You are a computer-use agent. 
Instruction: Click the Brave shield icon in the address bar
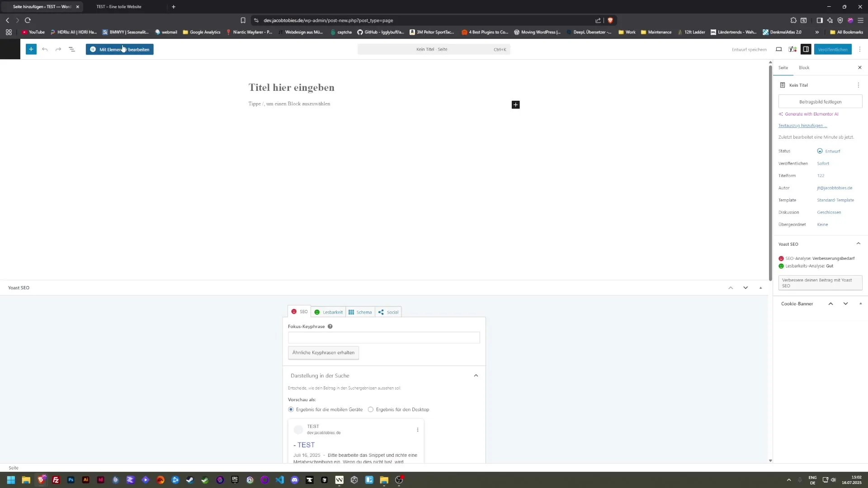[x=611, y=20]
